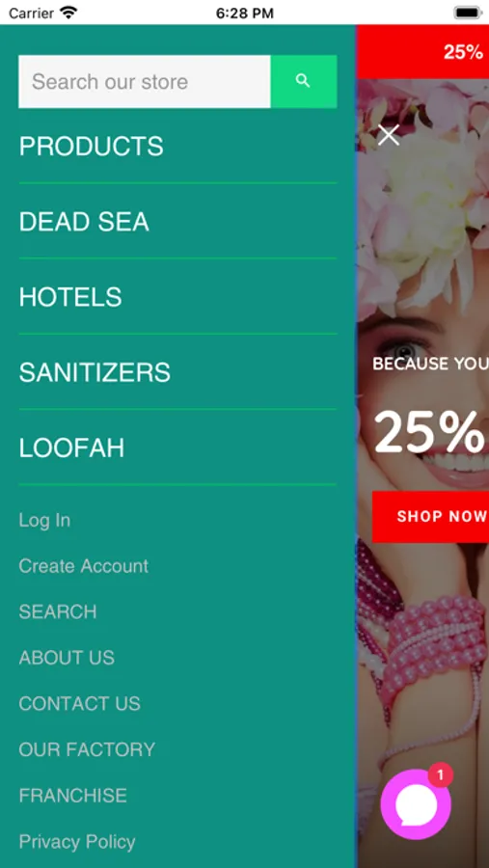
Task: Tap the Log In link
Action: click(x=45, y=521)
